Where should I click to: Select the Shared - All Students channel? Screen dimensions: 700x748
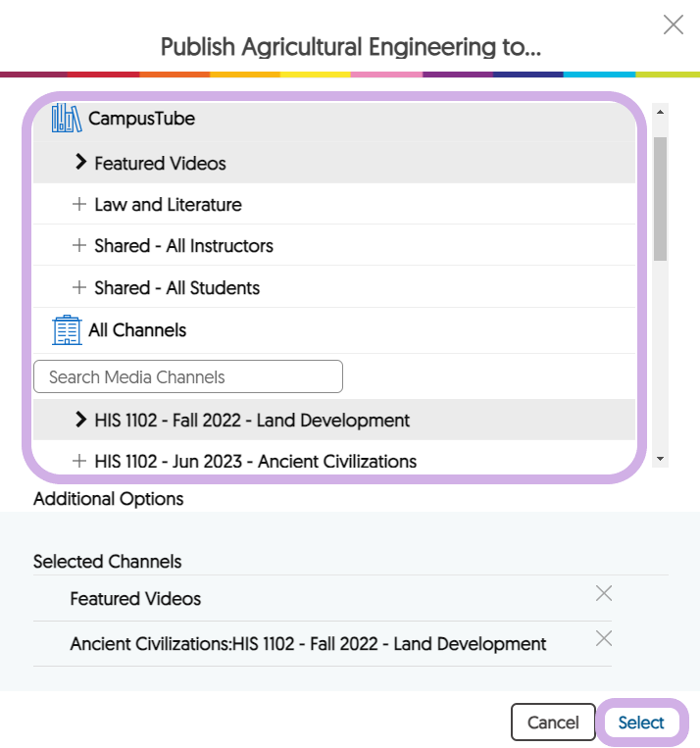tap(176, 288)
